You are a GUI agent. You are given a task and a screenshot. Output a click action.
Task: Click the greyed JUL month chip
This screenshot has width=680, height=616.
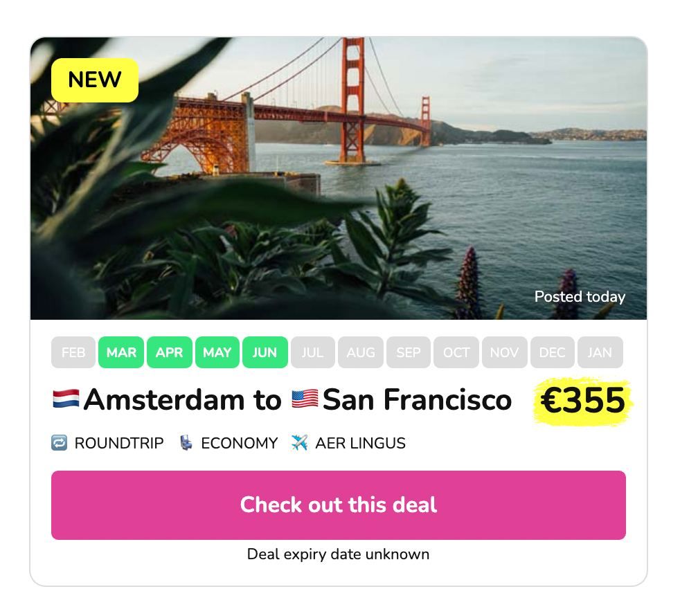pos(313,352)
